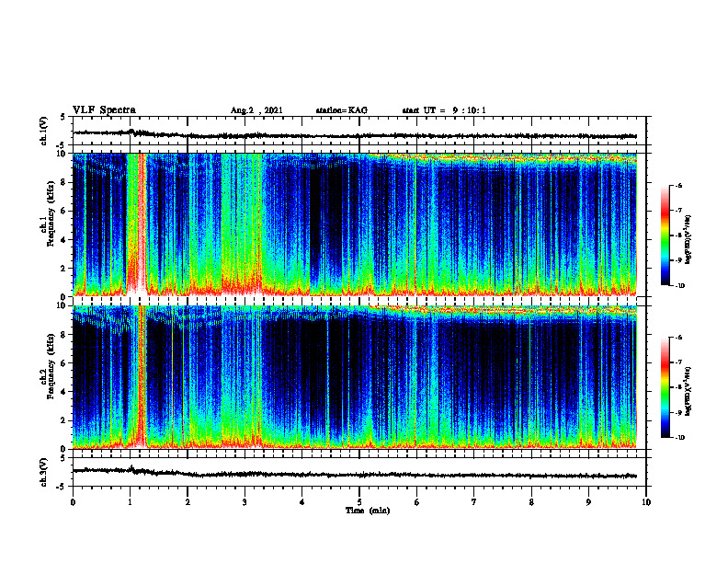The image size is (728, 563).
Task: Click time axis tick label "9"
Action: (588, 502)
